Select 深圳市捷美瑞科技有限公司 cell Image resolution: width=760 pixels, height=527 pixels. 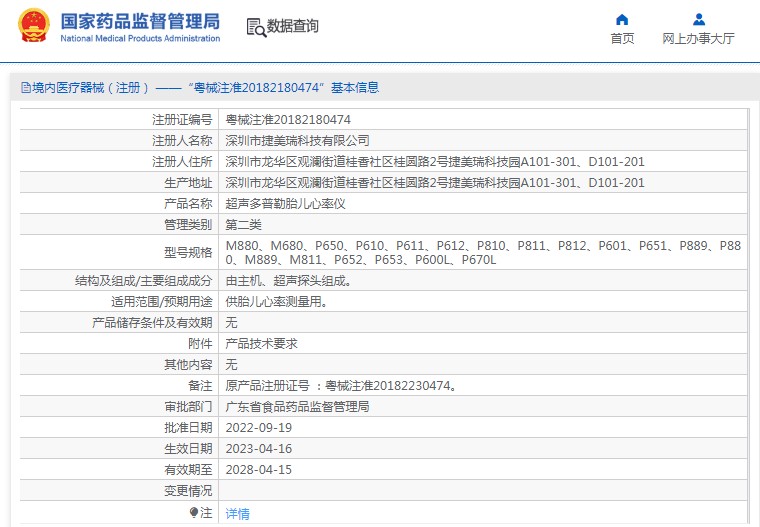coord(297,141)
